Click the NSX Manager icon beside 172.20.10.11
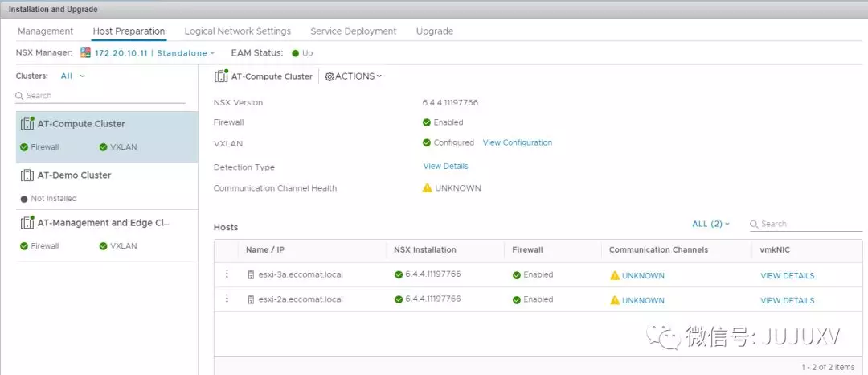The width and height of the screenshot is (868, 375). 85,53
